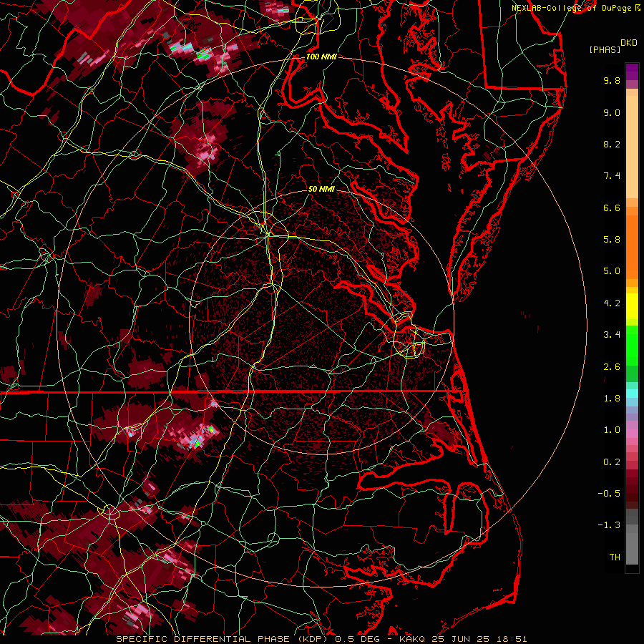
Task: Select the 3.4 legend value
Action: 612,335
